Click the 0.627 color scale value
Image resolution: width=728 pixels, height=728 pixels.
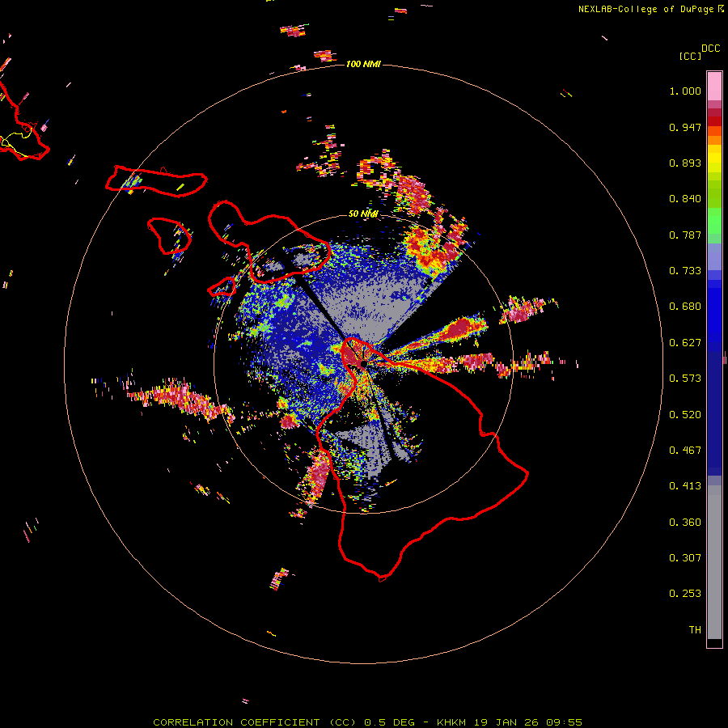685,343
